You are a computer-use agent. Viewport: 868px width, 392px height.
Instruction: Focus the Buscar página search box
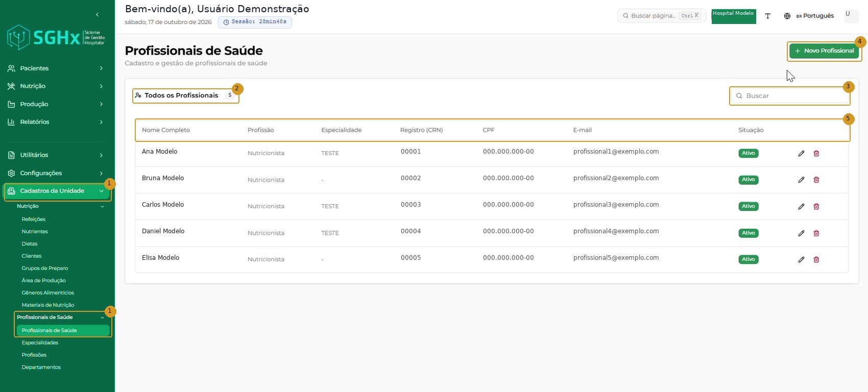(x=662, y=16)
